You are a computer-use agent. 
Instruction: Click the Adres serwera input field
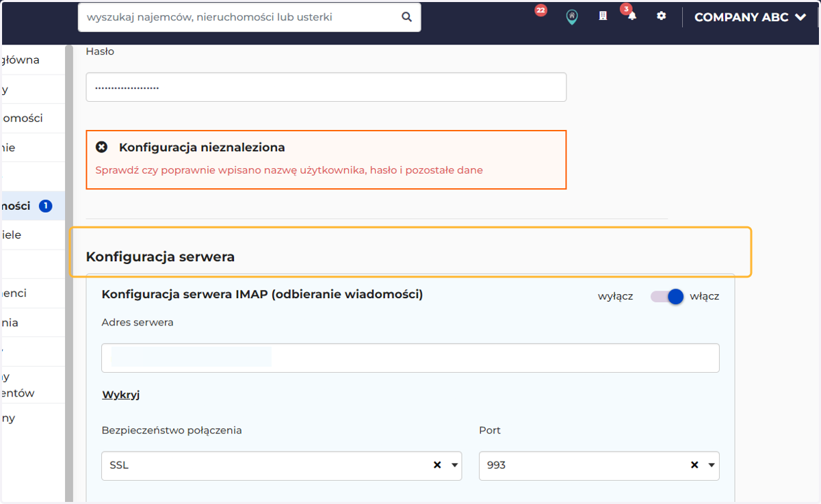point(410,358)
